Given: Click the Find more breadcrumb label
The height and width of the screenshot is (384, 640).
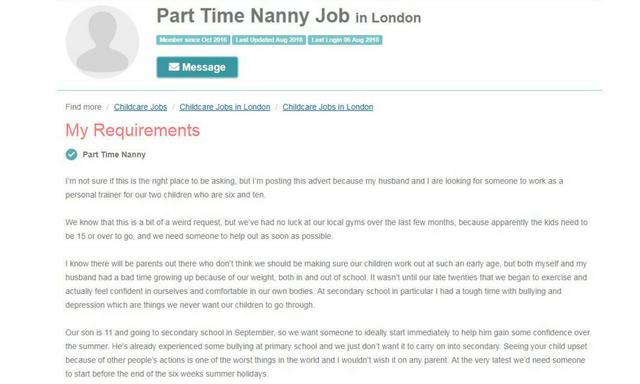Looking at the screenshot, I should (x=83, y=107).
